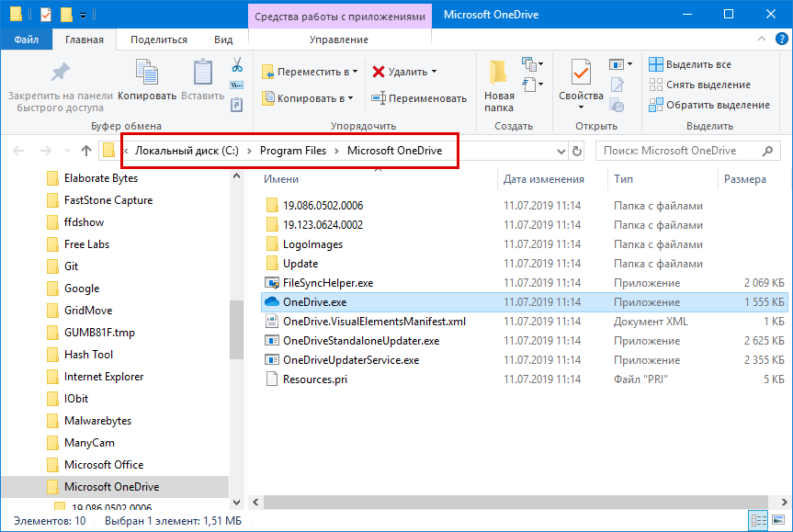Click the Cut scissors icon
The width and height of the screenshot is (793, 532).
tap(237, 64)
